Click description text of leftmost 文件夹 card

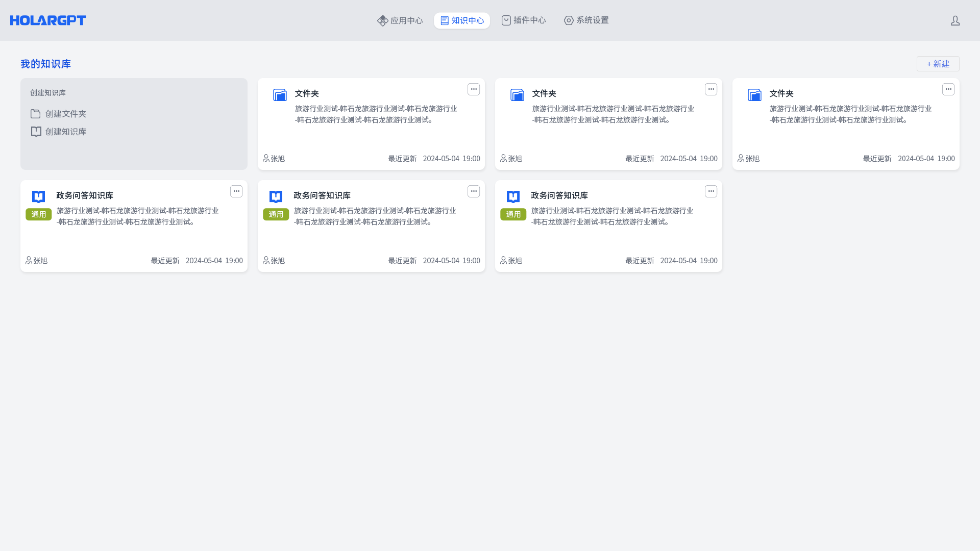[x=376, y=114]
